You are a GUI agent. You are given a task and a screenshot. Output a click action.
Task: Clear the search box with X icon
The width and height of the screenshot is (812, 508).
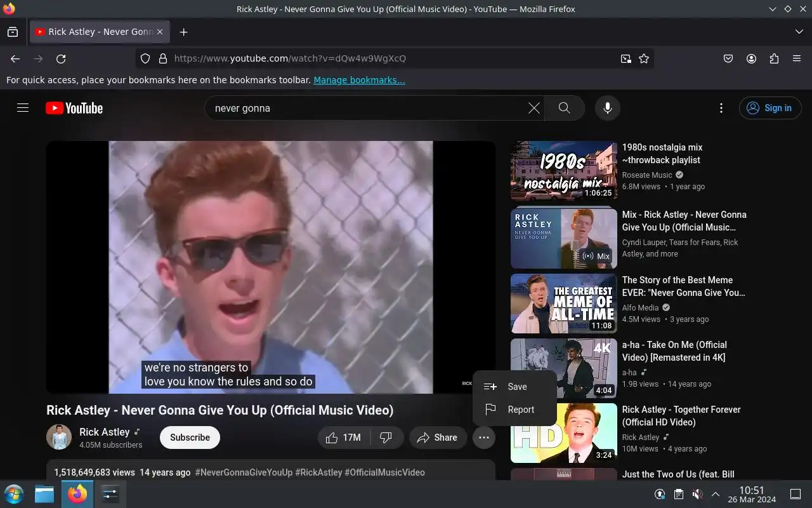(x=534, y=108)
